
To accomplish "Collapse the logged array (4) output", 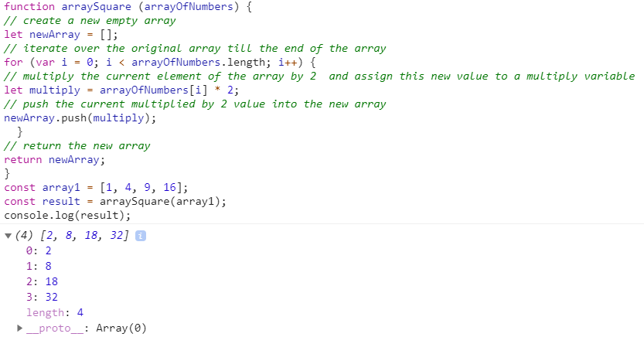I will pyautogui.click(x=8, y=236).
